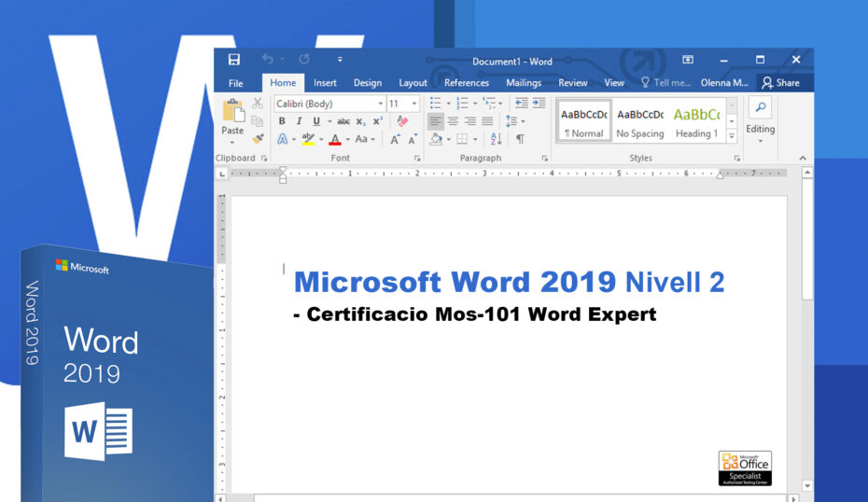This screenshot has width=868, height=502.
Task: Click the Bullets list icon
Action: pos(436,103)
